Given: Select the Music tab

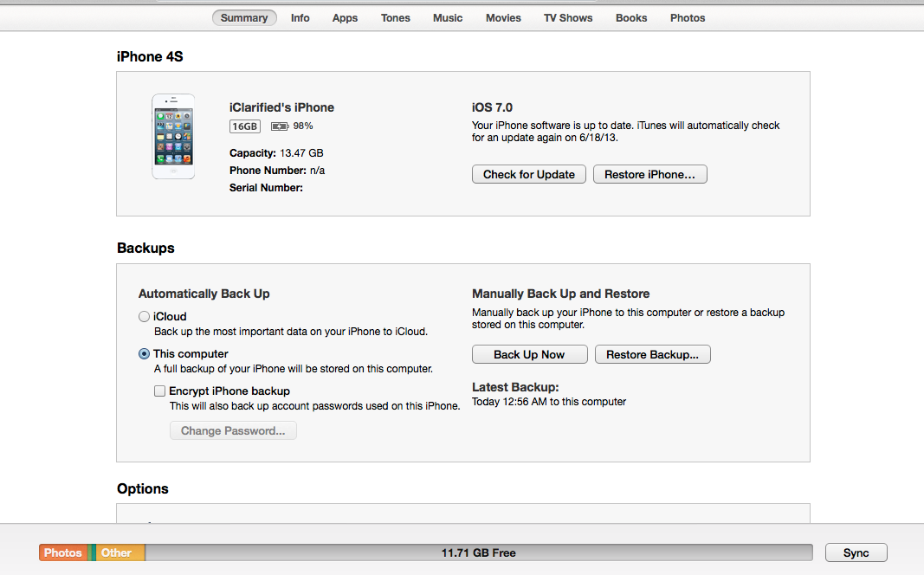Looking at the screenshot, I should [x=448, y=18].
